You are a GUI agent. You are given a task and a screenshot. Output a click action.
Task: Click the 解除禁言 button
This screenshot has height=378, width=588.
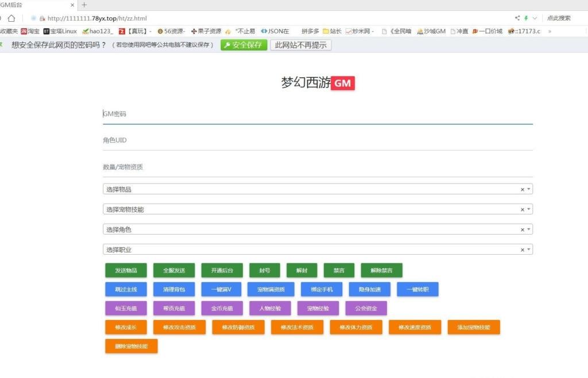tap(382, 270)
